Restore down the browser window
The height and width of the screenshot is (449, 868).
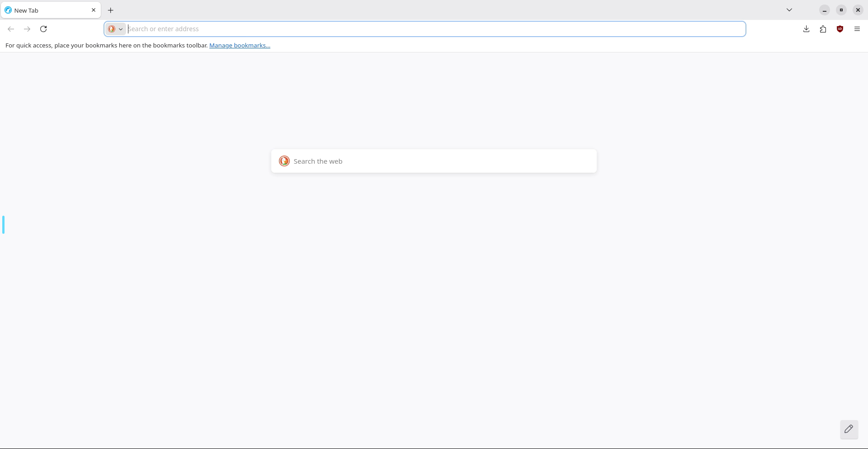(841, 10)
